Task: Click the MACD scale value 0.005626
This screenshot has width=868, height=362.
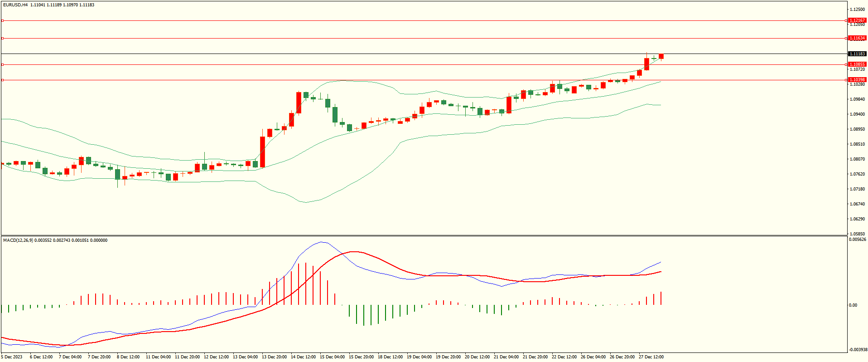Action: 858,240
